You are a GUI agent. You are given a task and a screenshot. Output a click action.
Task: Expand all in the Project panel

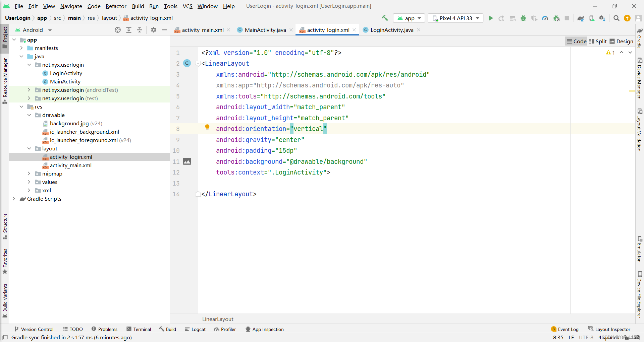pos(129,30)
